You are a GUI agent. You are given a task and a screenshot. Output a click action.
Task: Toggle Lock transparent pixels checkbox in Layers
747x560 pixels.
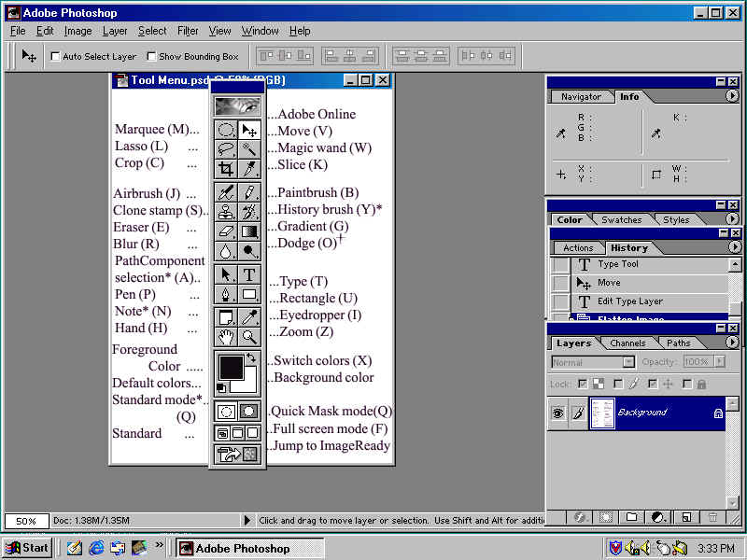point(582,384)
